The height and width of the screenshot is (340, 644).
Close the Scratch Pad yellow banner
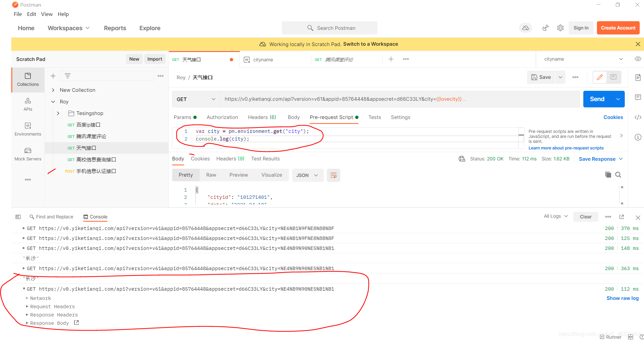click(638, 44)
